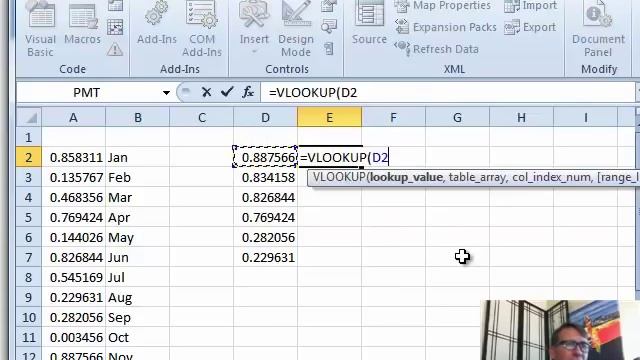Select row 1 header
This screenshot has width=640, height=360.
point(29,138)
